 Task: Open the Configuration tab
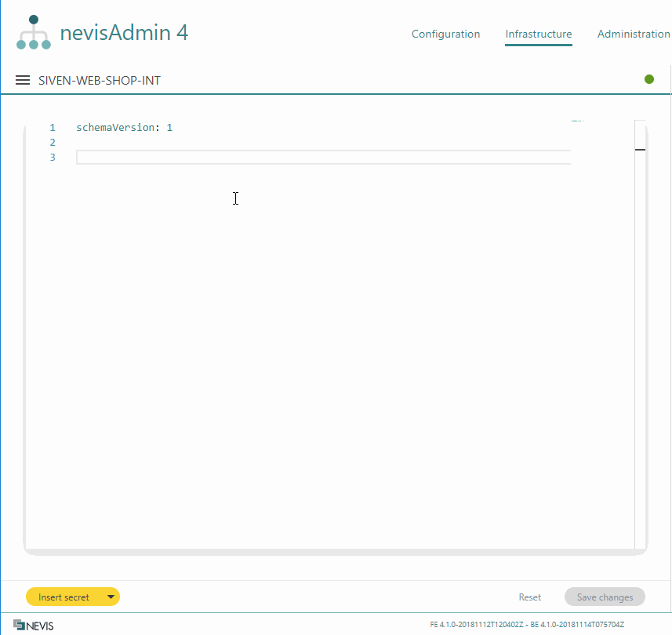445,34
